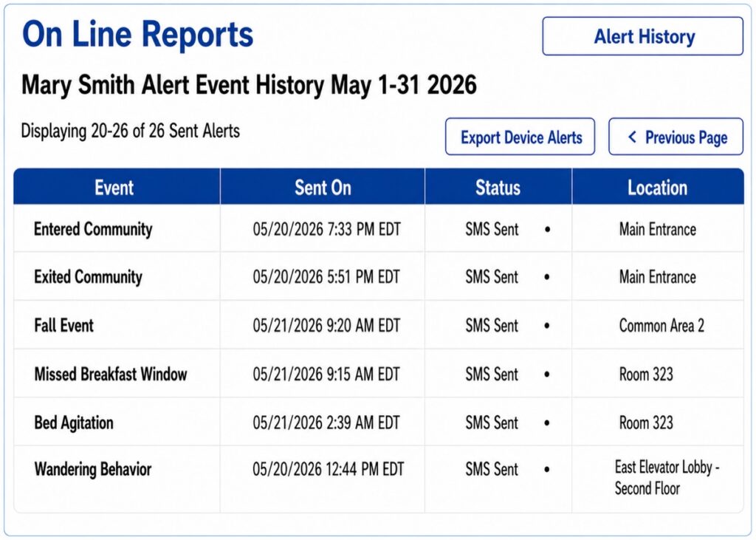Click timestamp 05/20/2026 5:51 PM EDT

(326, 276)
